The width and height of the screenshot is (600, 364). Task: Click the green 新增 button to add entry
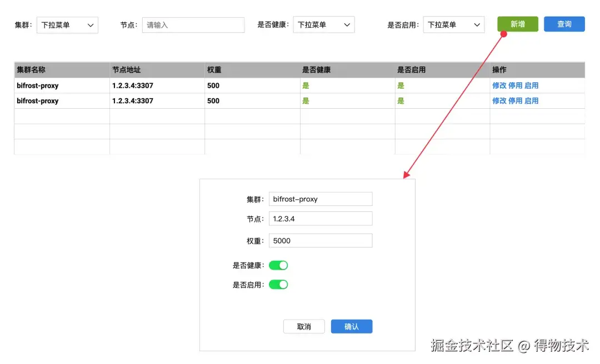tap(517, 24)
